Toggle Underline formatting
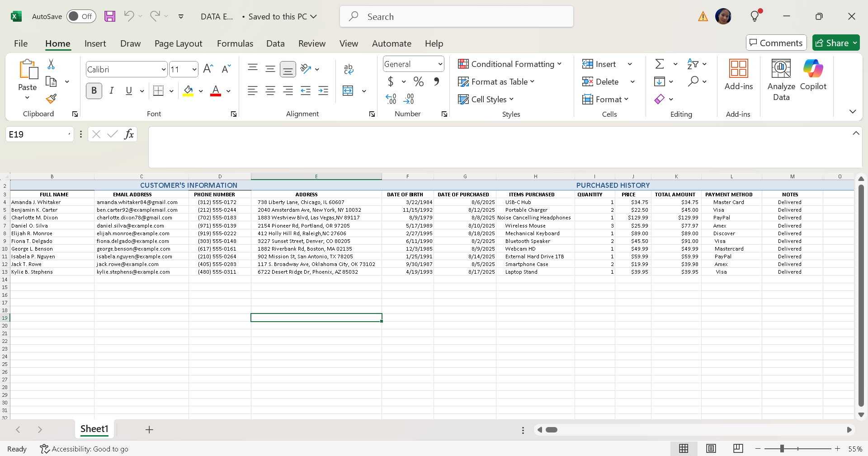 coord(129,90)
